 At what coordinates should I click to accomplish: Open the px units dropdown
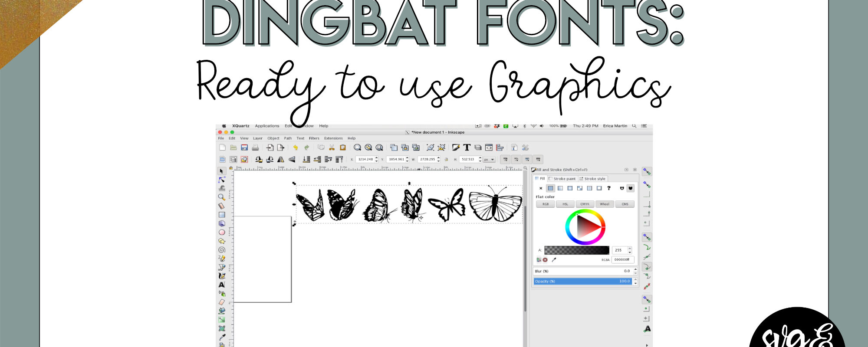tap(490, 159)
